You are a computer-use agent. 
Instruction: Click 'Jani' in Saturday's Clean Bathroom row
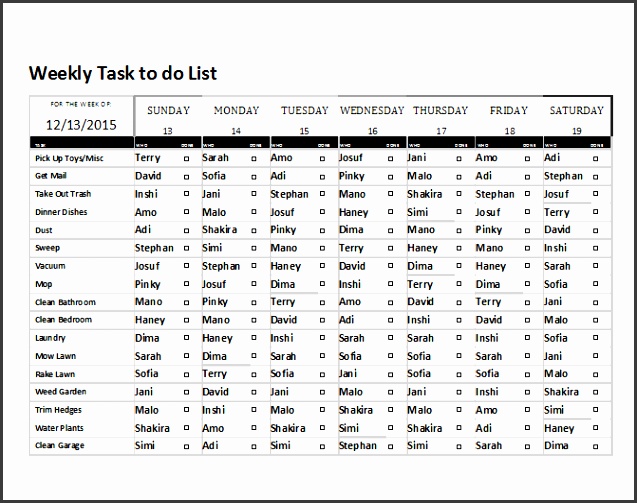553,302
